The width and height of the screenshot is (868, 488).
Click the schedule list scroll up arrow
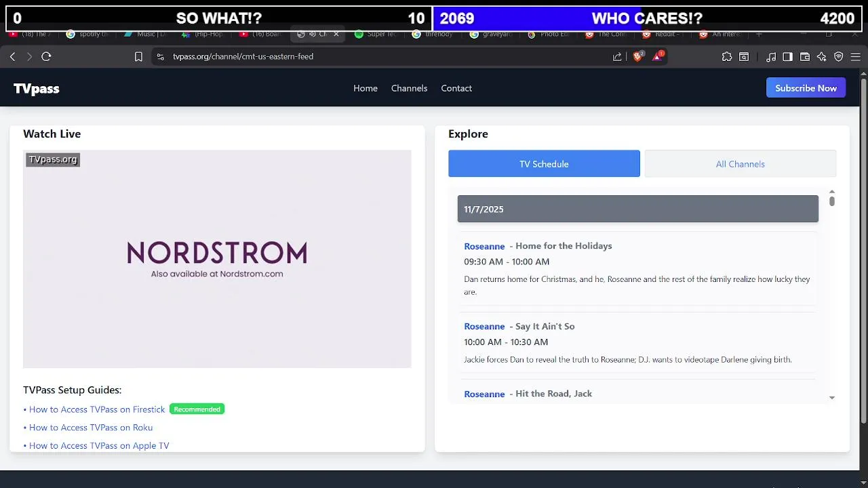832,192
